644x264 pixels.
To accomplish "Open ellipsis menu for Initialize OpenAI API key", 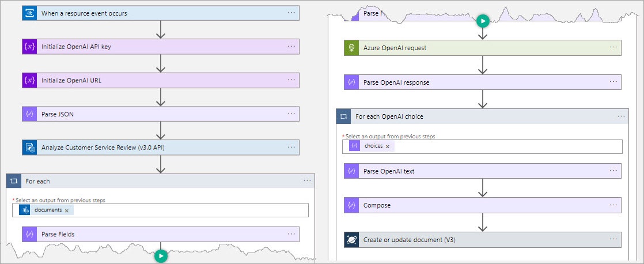I will point(291,47).
